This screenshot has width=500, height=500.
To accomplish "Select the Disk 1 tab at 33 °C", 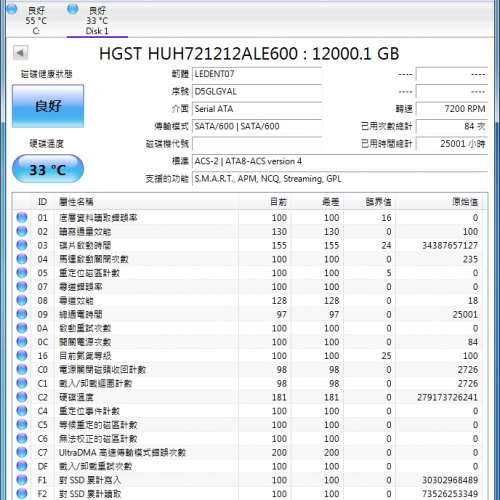I will click(97, 20).
